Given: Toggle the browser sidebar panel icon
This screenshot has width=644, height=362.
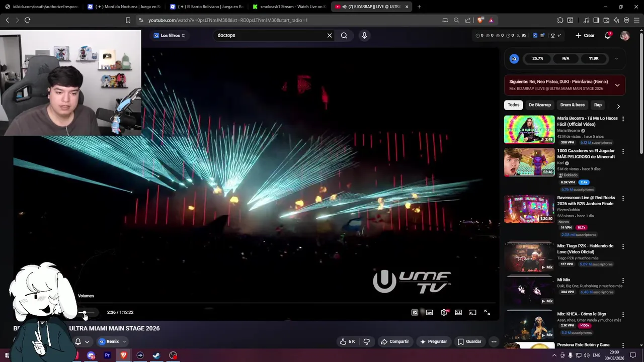Looking at the screenshot, I should [x=596, y=20].
